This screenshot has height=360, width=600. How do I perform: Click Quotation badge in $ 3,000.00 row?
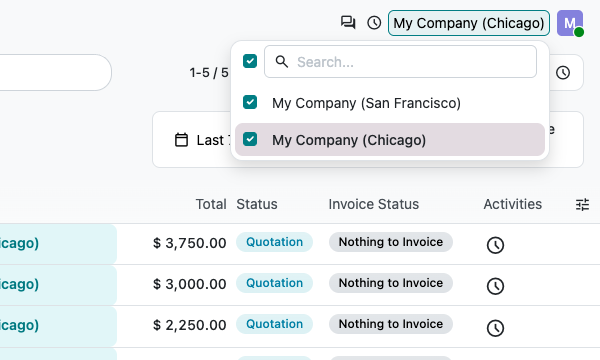click(274, 283)
